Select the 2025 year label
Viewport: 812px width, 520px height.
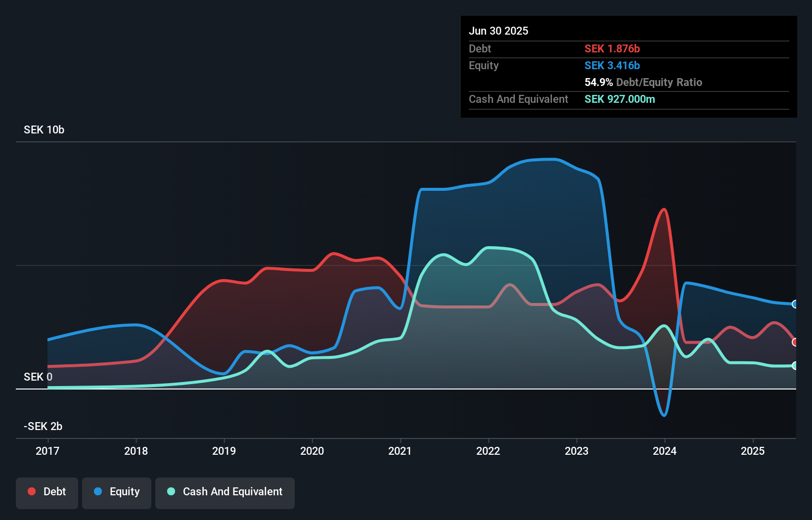point(753,451)
